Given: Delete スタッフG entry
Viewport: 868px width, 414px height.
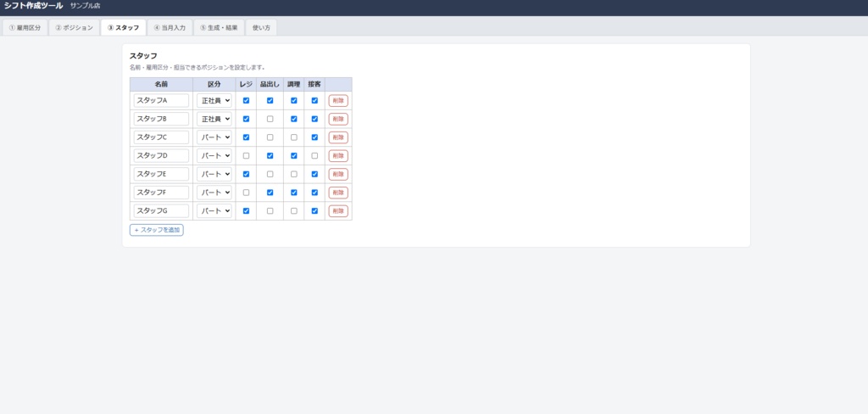Looking at the screenshot, I should click(338, 210).
